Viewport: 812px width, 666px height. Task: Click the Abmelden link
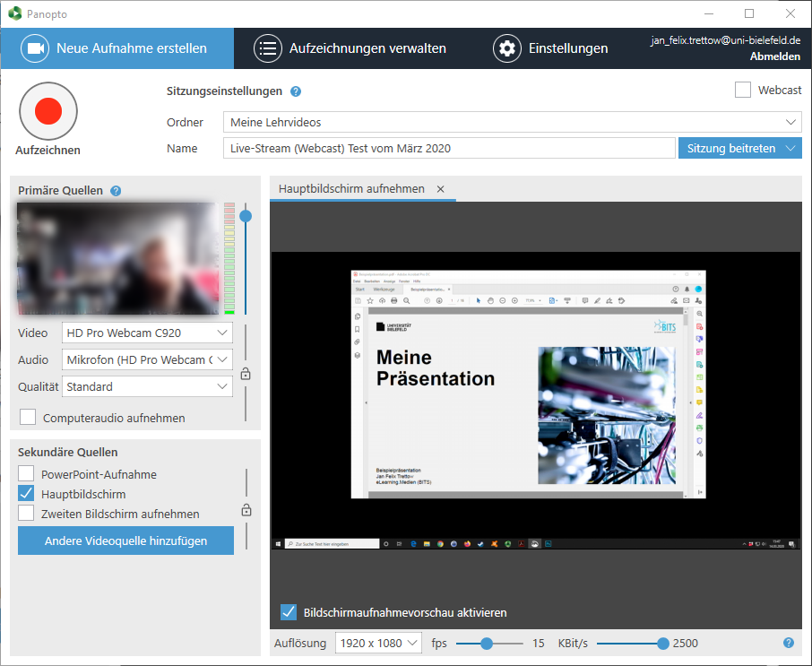[x=775, y=56]
